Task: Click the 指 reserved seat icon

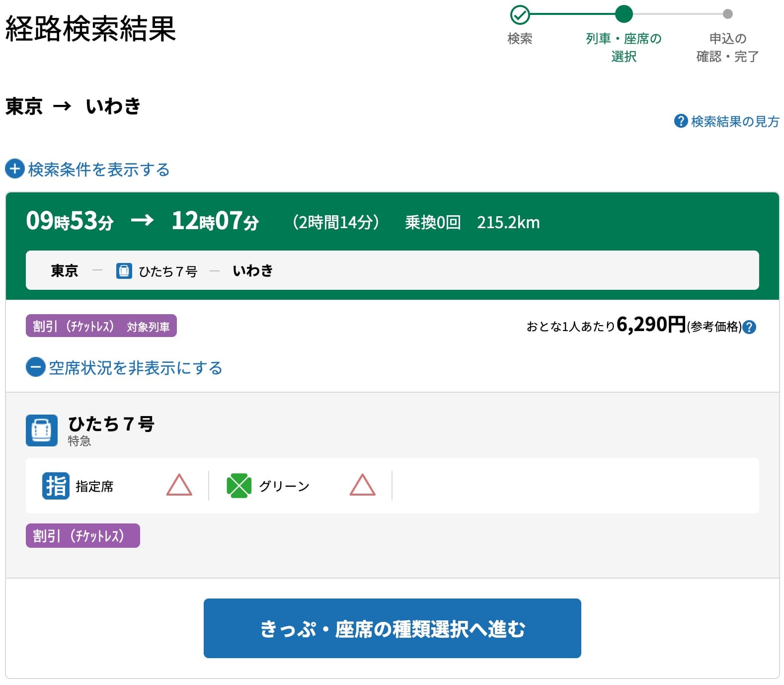Action: coord(56,486)
